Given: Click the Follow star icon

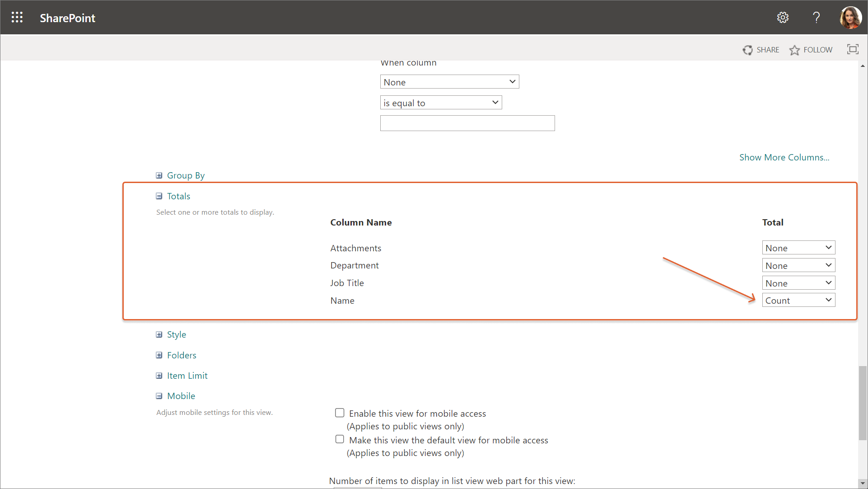Looking at the screenshot, I should tap(794, 50).
